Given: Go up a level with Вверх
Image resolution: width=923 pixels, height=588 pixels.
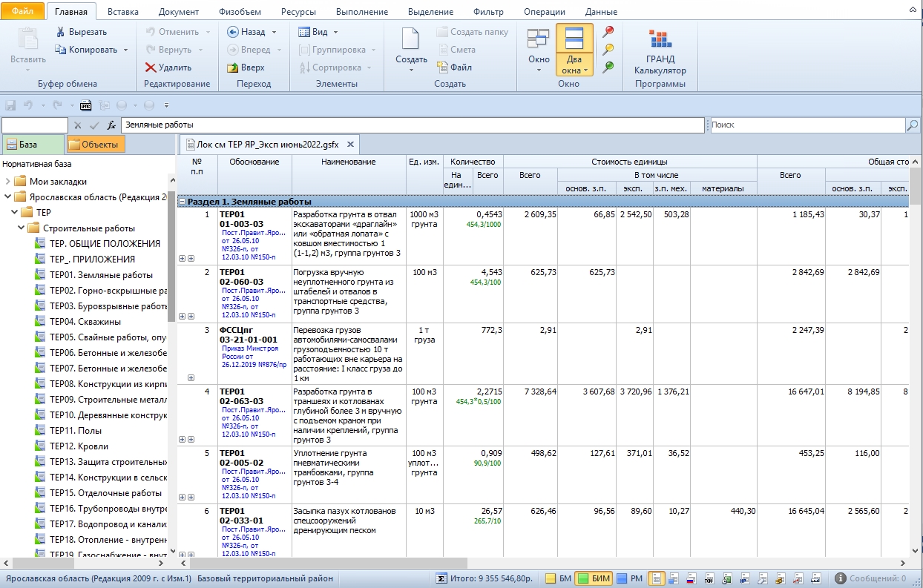Looking at the screenshot, I should 246,67.
